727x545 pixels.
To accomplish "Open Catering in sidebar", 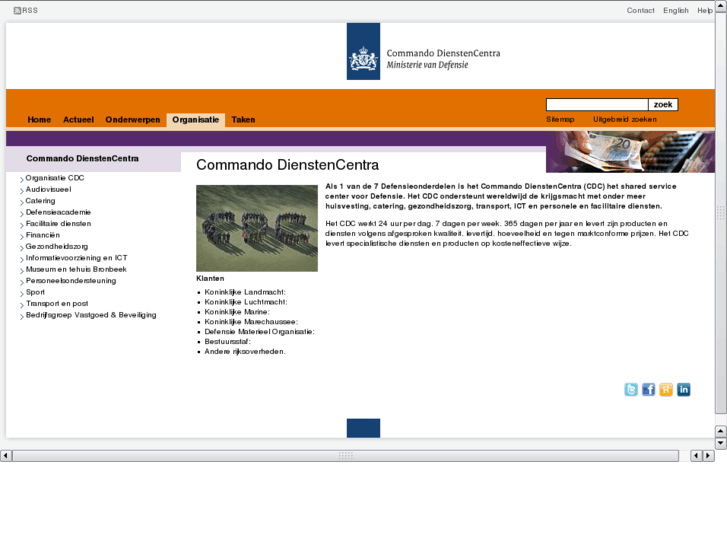I will 40,201.
